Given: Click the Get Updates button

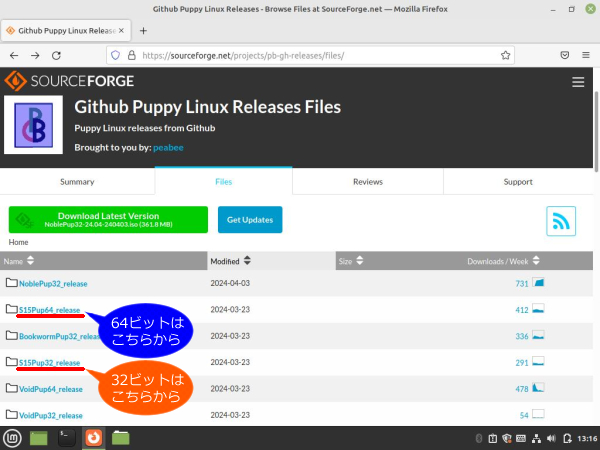Looking at the screenshot, I should coord(250,220).
